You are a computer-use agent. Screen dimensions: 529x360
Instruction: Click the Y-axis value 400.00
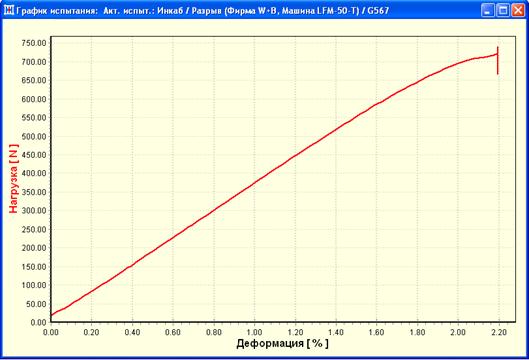[x=34, y=173]
